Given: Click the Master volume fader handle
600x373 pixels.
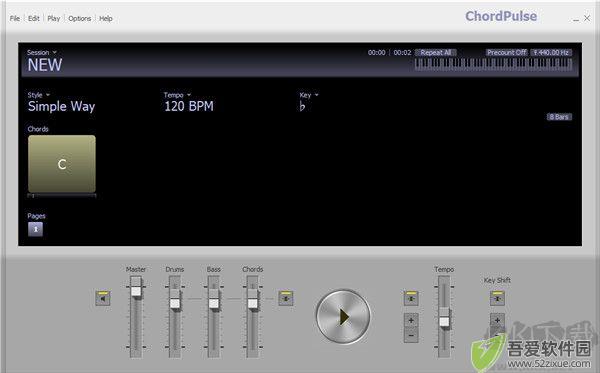Looking at the screenshot, I should 136,287.
